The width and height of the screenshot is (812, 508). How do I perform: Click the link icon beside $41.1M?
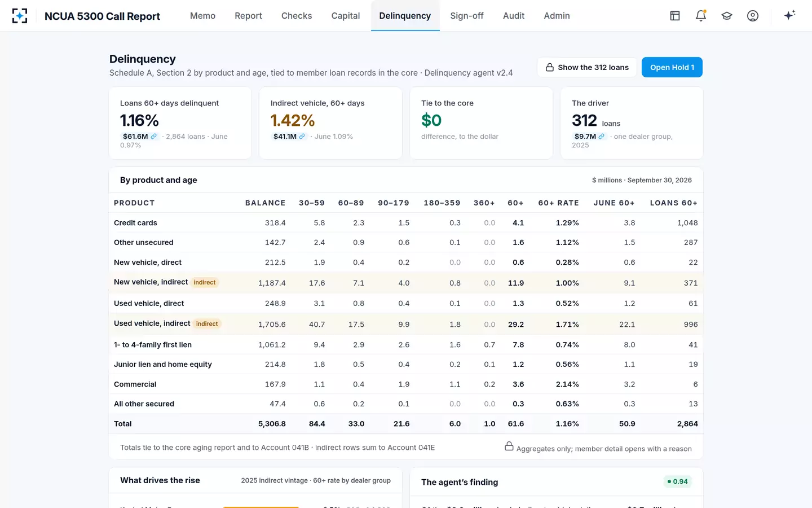[302, 137]
